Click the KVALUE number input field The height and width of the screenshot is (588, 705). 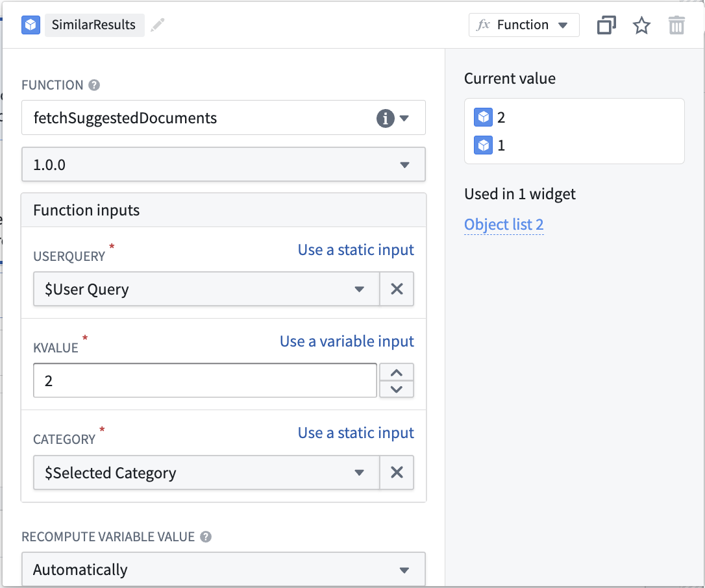(x=205, y=381)
